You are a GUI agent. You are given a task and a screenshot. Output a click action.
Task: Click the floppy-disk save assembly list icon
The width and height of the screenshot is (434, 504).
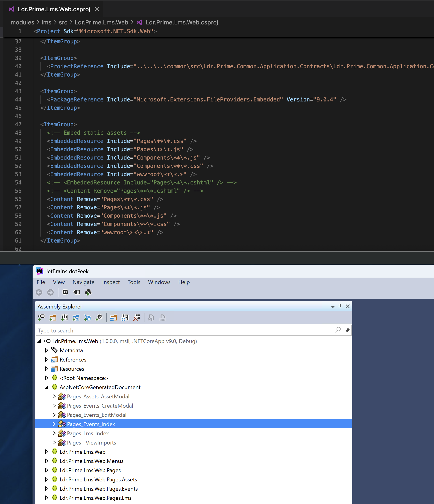click(125, 317)
